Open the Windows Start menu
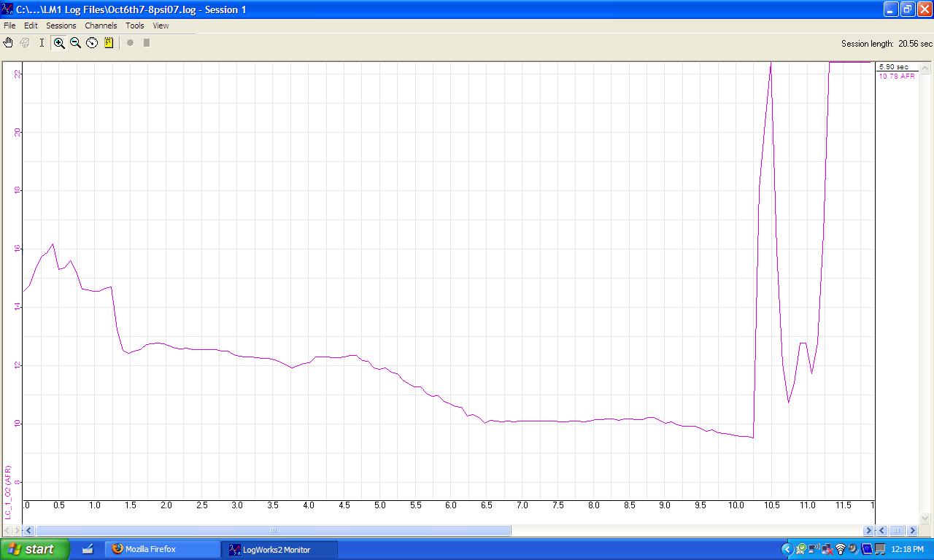Viewport: 934px width, 560px height. tap(35, 549)
